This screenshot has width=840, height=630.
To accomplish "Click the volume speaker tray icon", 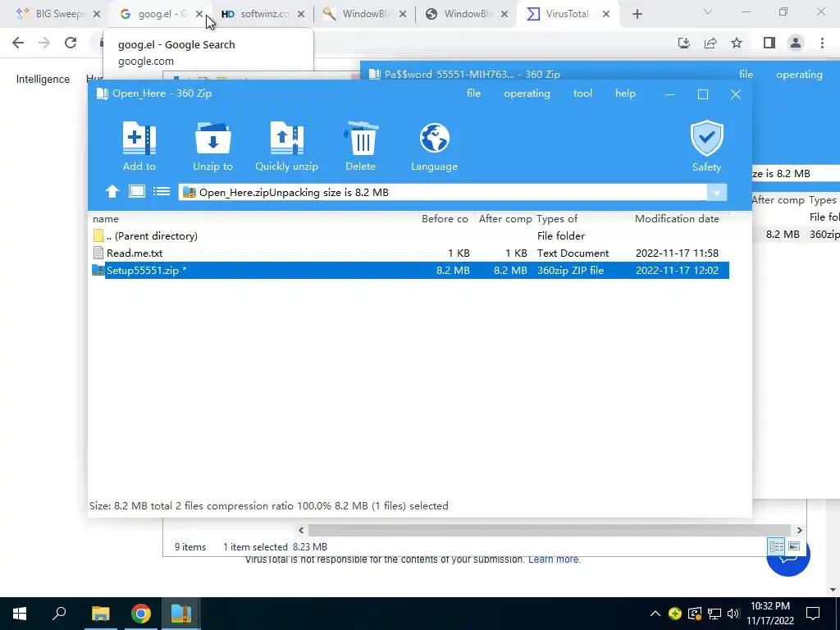I will pos(733,614).
